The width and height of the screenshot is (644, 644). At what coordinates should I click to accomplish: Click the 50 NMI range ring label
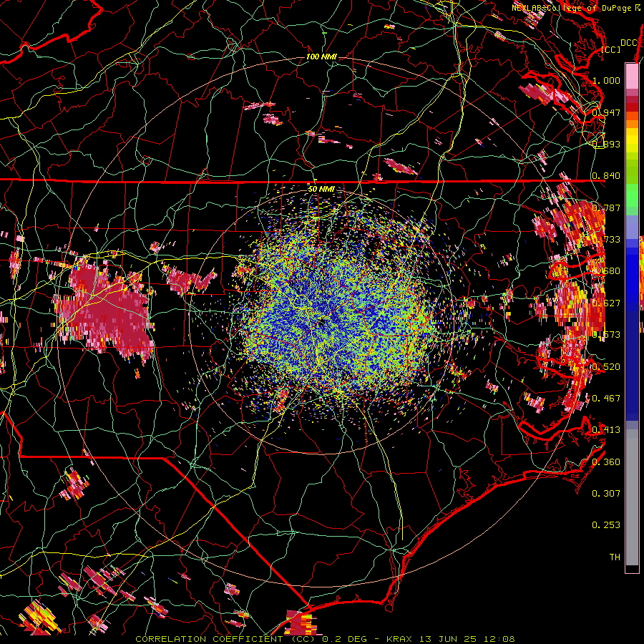coord(321,189)
